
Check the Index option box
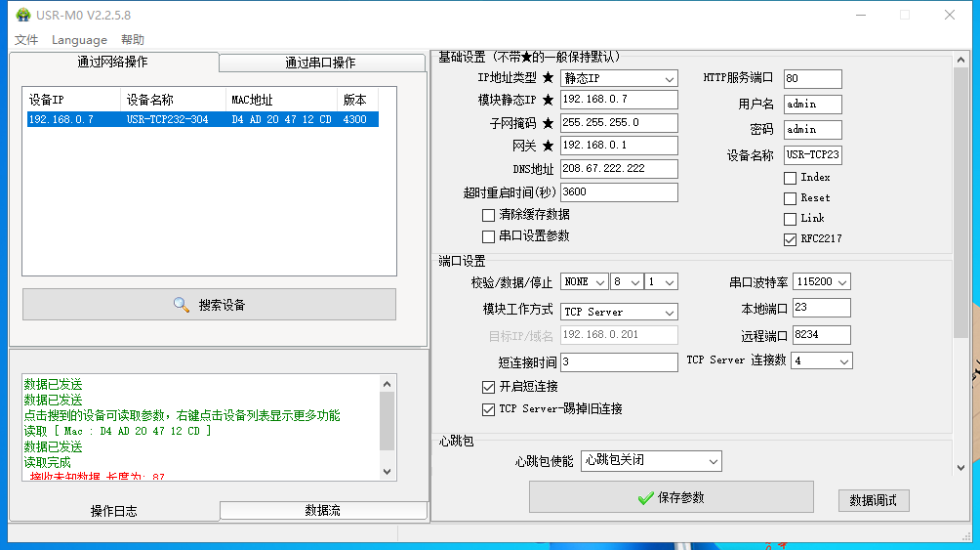(791, 178)
